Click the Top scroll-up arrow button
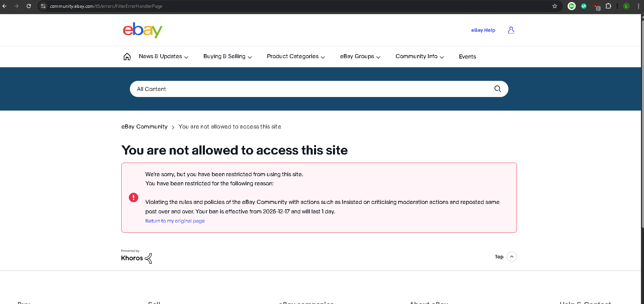The height and width of the screenshot is (304, 644). pos(511,257)
